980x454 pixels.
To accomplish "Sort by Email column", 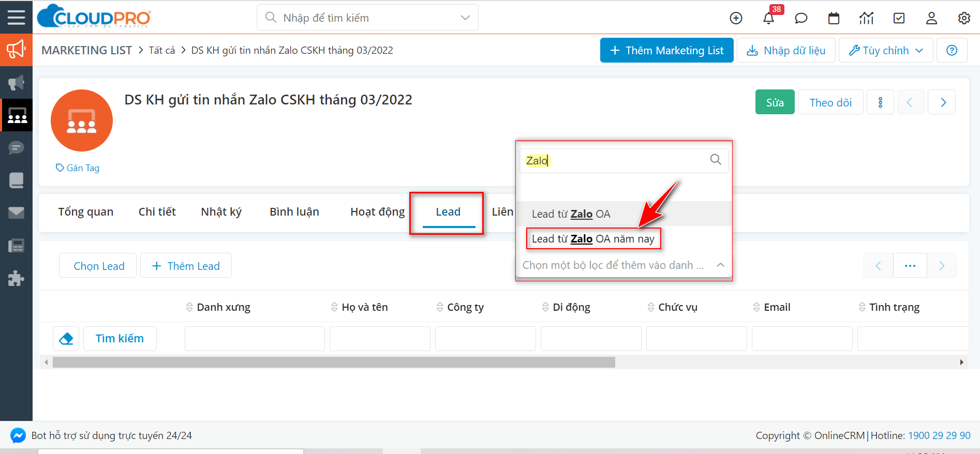I will [x=772, y=307].
